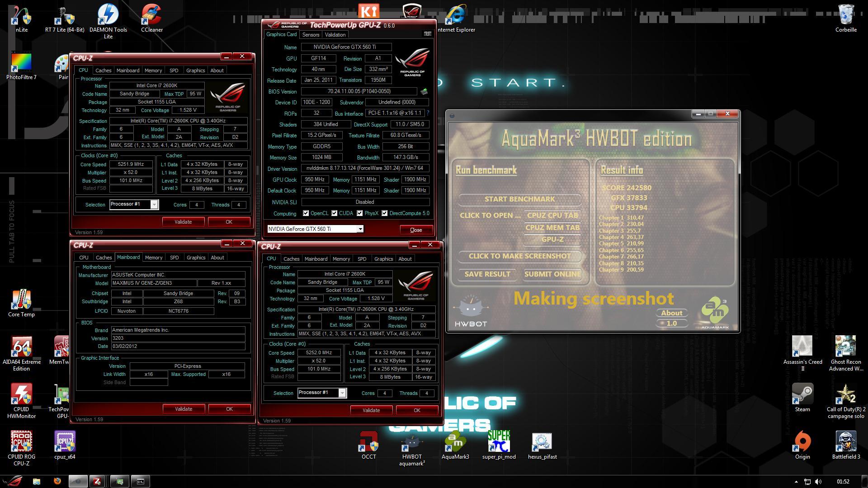
Task: Toggle DirectCompute 5.0 checkbox
Action: pos(384,213)
